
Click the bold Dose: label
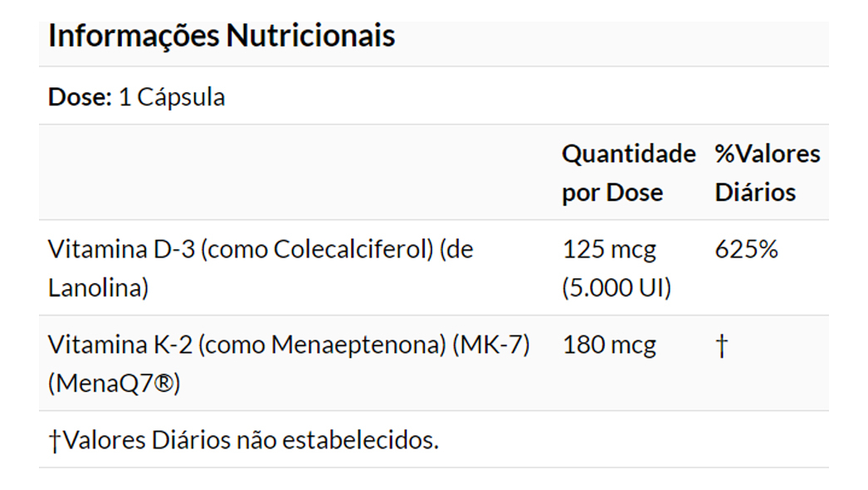click(x=80, y=97)
